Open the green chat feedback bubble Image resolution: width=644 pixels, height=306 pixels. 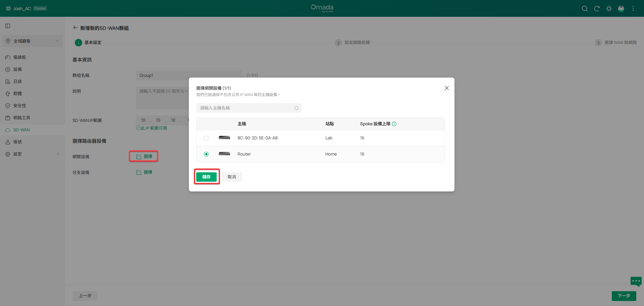coord(636,281)
